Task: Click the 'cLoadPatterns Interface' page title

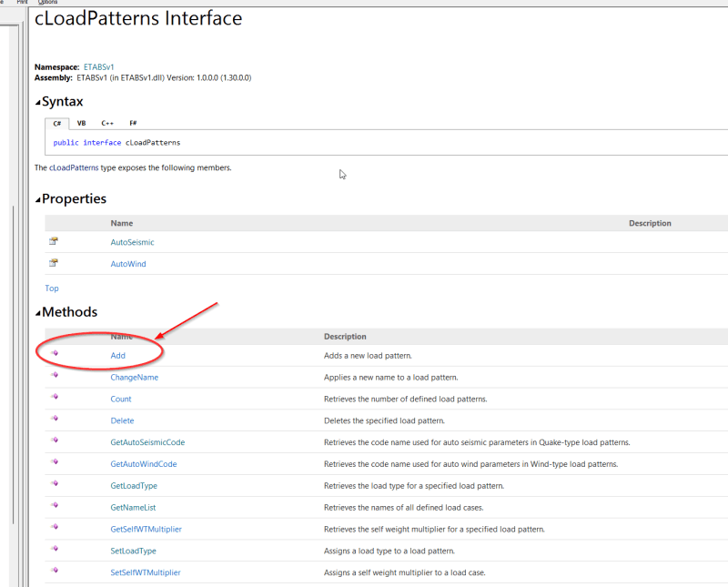Action: coord(138,18)
